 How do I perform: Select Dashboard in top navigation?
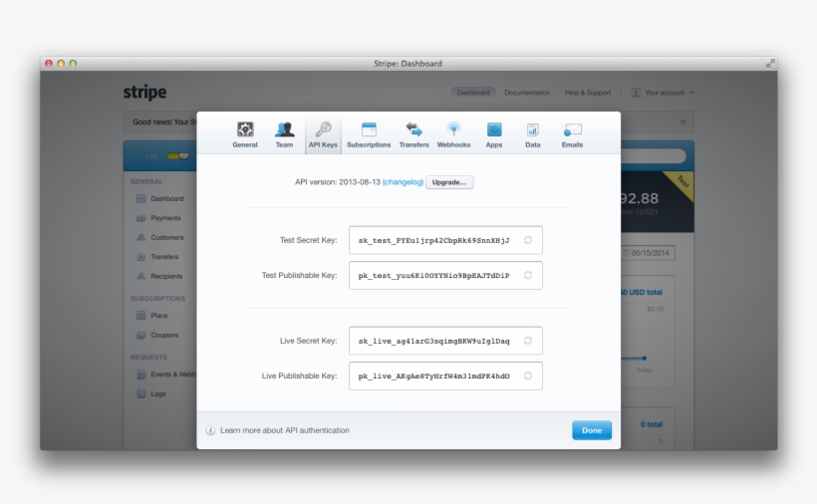473,93
